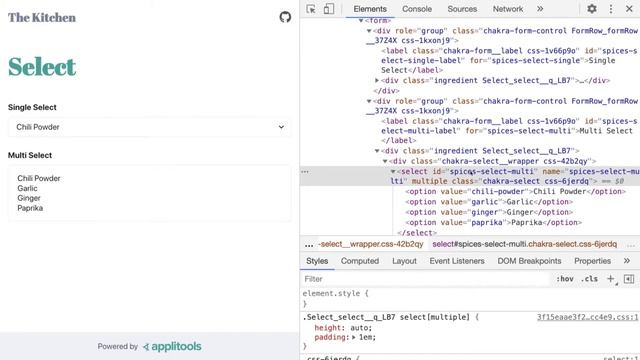640x360 pixels.
Task: Select the paprika option node
Action: 493,222
